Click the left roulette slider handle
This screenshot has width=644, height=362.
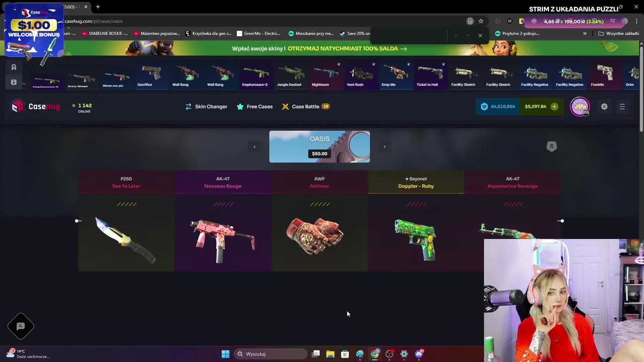pyautogui.click(x=77, y=221)
